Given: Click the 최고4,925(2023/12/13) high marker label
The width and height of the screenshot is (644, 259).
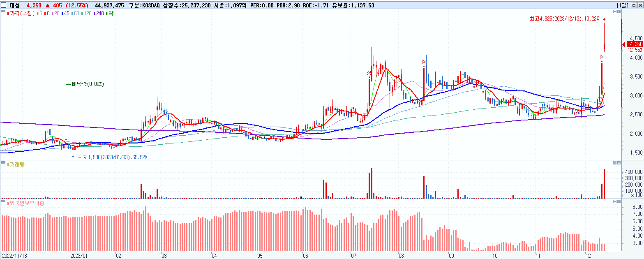Looking at the screenshot, I should [x=564, y=19].
